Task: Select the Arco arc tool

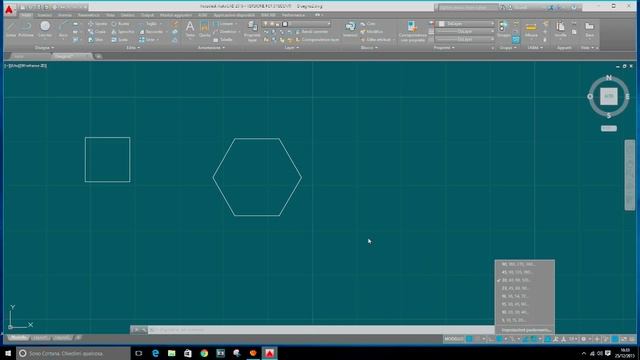Action: pyautogui.click(x=63, y=29)
